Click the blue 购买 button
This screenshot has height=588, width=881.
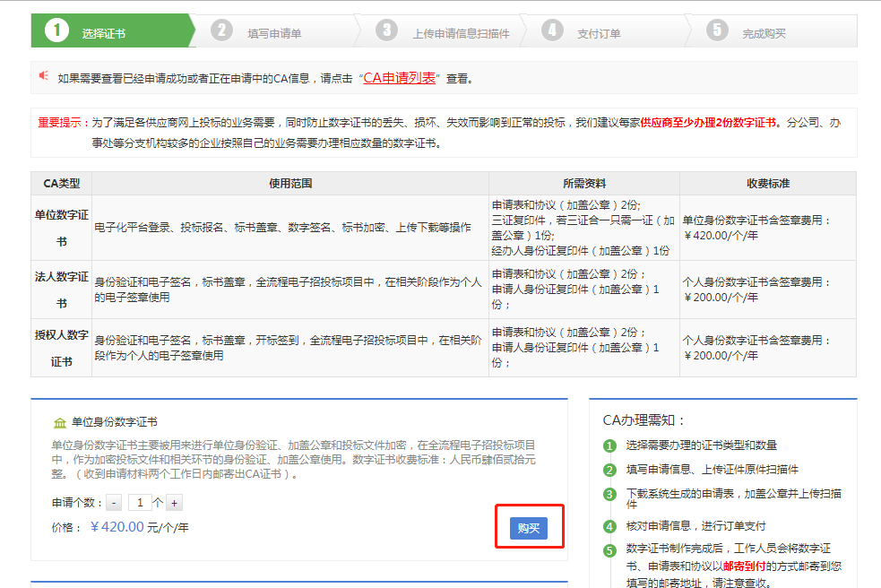pos(528,528)
